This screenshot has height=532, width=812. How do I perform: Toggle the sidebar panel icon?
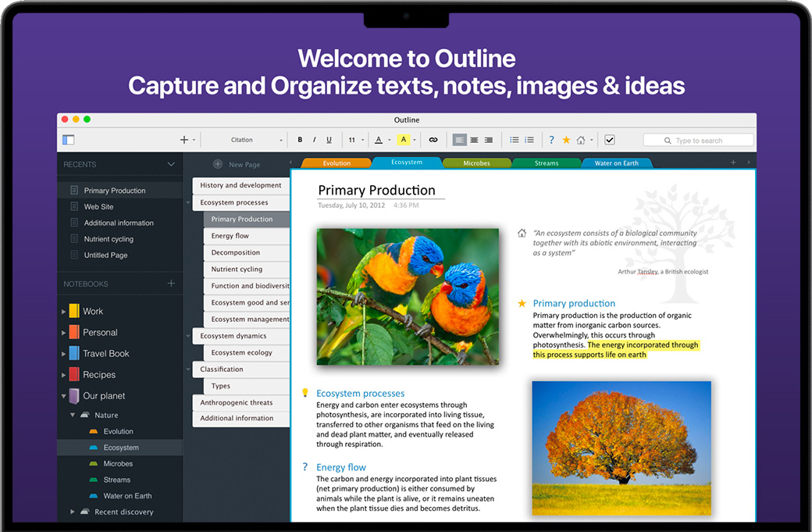click(x=69, y=140)
